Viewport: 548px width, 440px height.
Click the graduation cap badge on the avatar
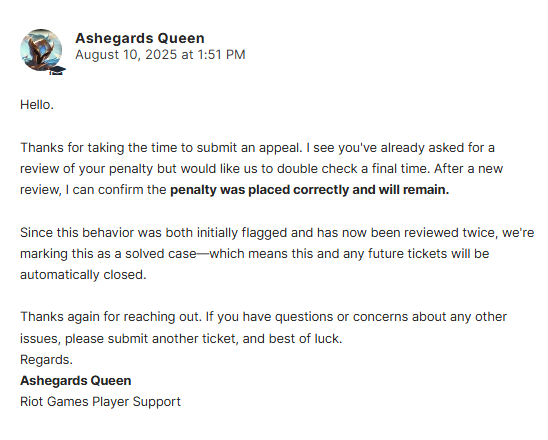[x=57, y=70]
